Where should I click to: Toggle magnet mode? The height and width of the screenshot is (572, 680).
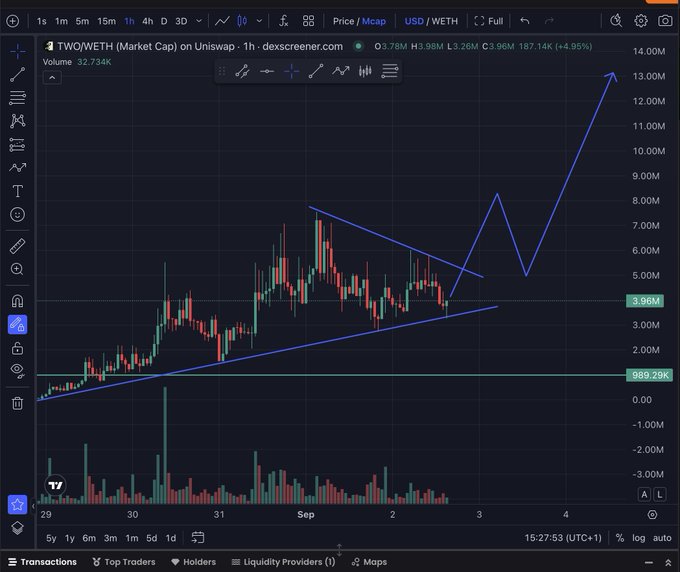(17, 301)
